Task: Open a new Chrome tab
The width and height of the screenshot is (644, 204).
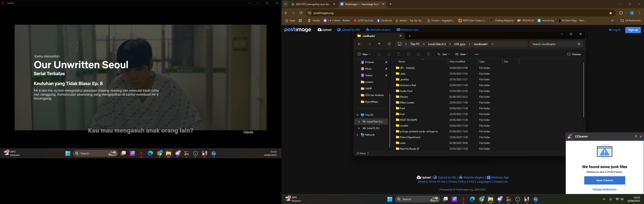Action: pyautogui.click(x=390, y=4)
